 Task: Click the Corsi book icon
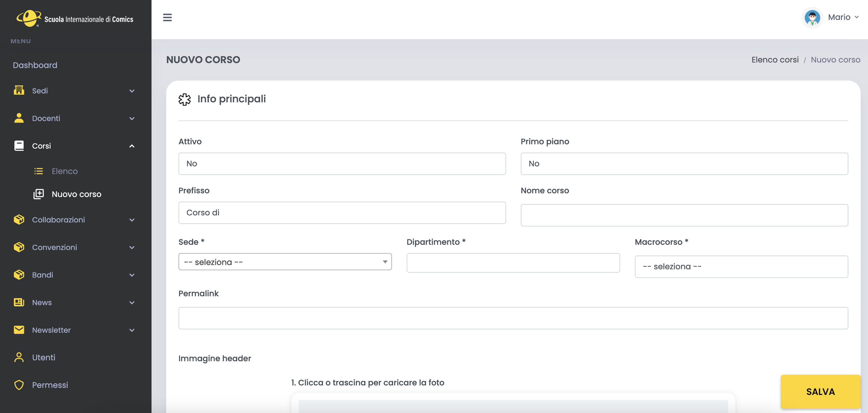point(19,146)
